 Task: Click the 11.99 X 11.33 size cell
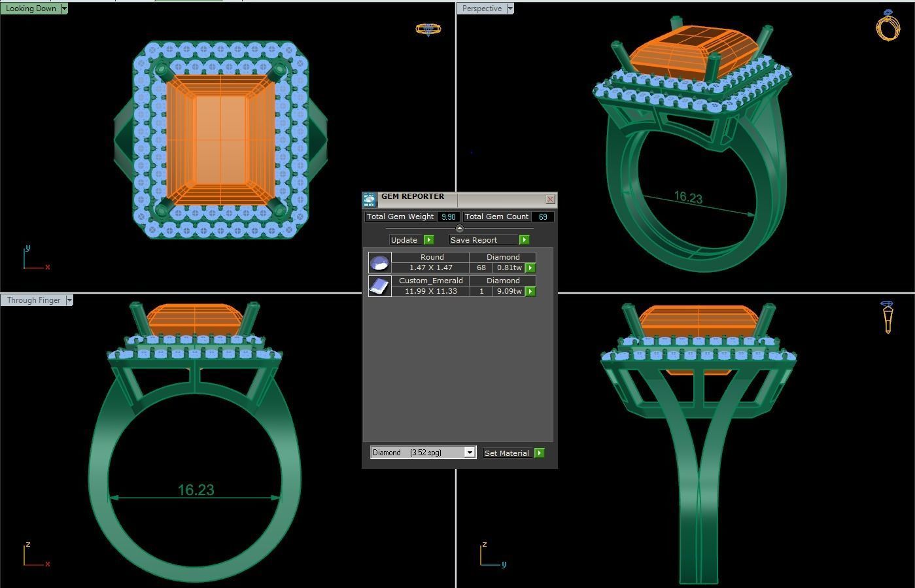tap(431, 291)
